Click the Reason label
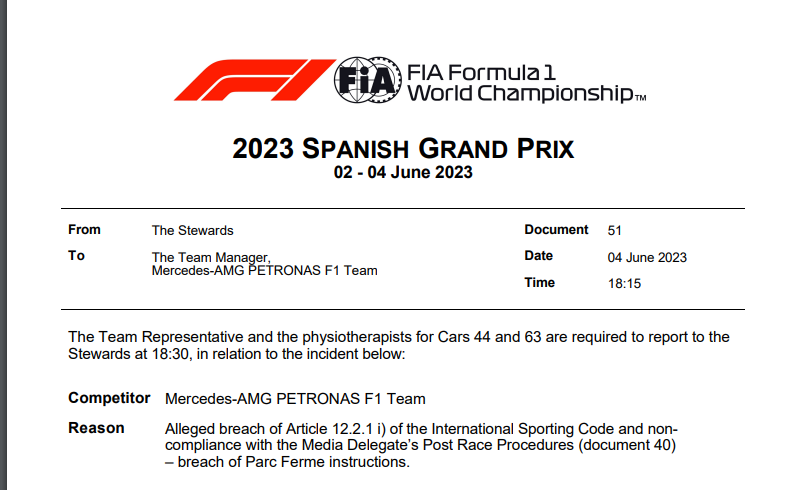 pyautogui.click(x=96, y=428)
